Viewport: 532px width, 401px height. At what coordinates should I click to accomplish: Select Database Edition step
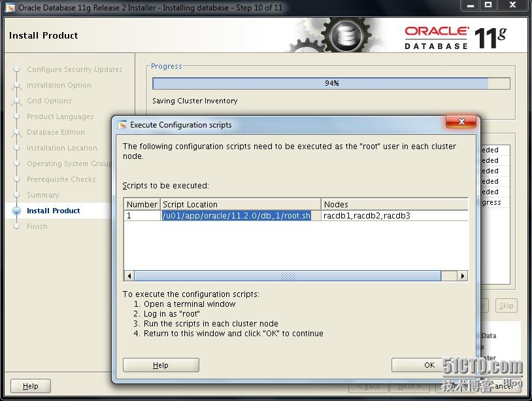pyautogui.click(x=56, y=132)
